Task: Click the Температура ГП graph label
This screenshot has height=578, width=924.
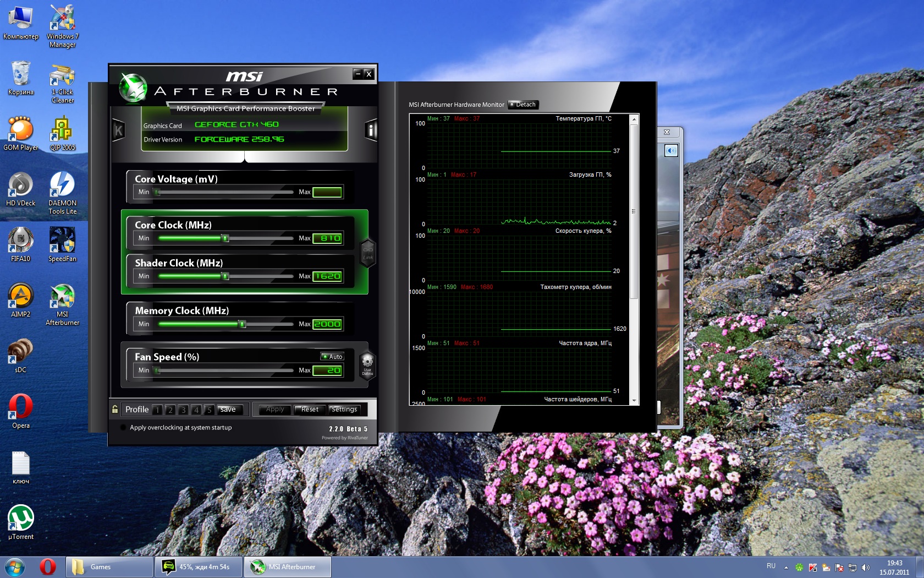Action: (584, 118)
